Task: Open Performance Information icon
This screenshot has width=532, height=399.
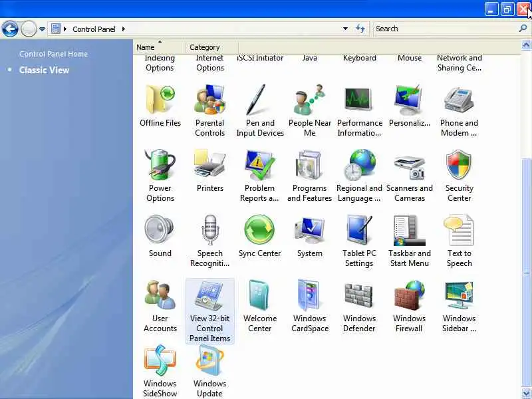Action: click(x=359, y=99)
